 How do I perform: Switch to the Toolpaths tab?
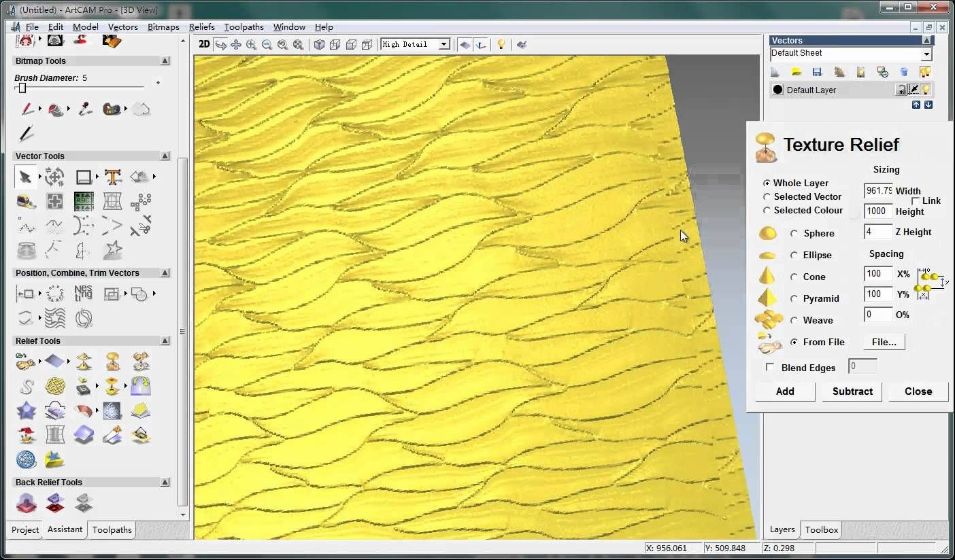click(112, 529)
